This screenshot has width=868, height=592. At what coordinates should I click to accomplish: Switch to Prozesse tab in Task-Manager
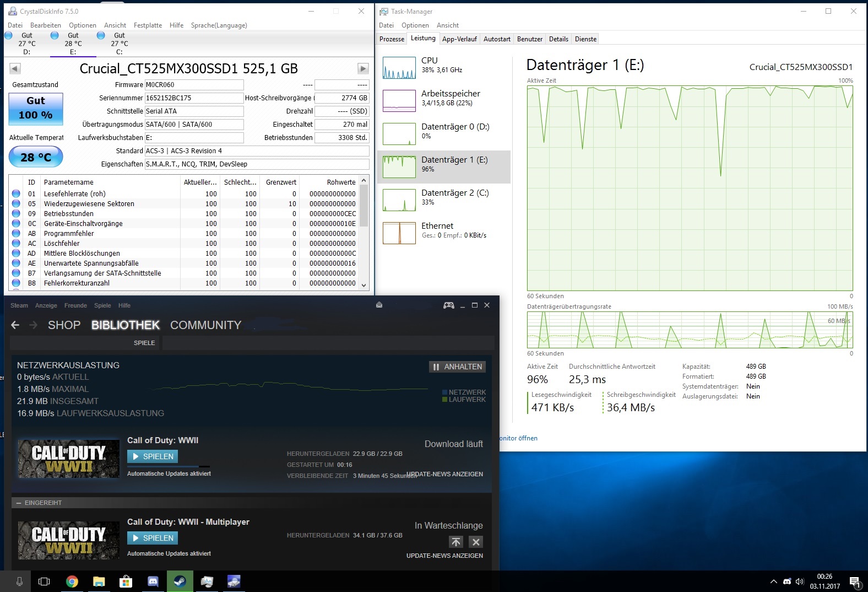click(x=392, y=39)
